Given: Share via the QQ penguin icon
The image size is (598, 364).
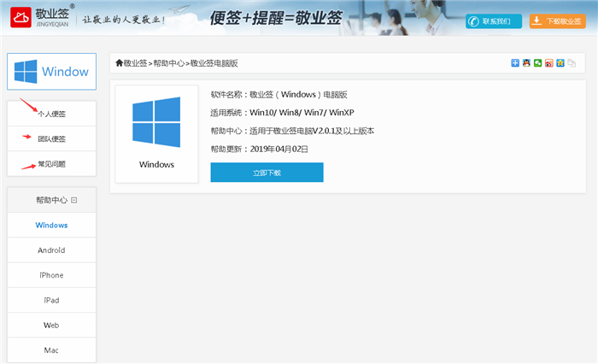Looking at the screenshot, I should [x=526, y=63].
